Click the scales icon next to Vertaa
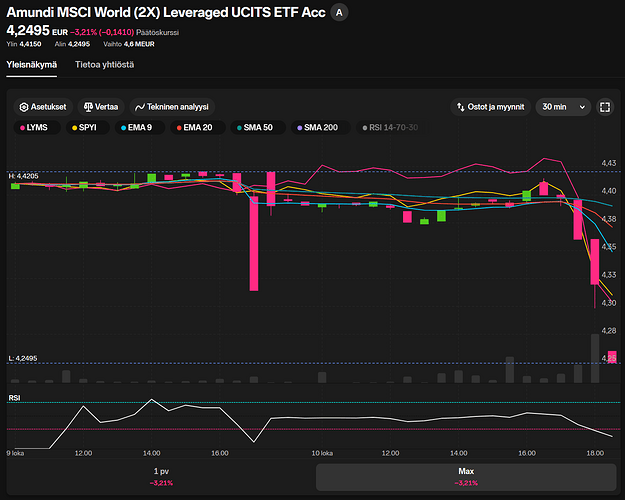625x500 pixels. (x=88, y=107)
